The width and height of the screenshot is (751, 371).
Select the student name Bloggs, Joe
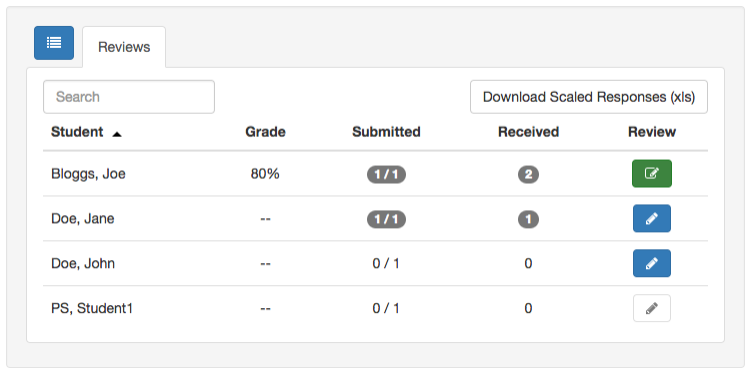tap(88, 174)
